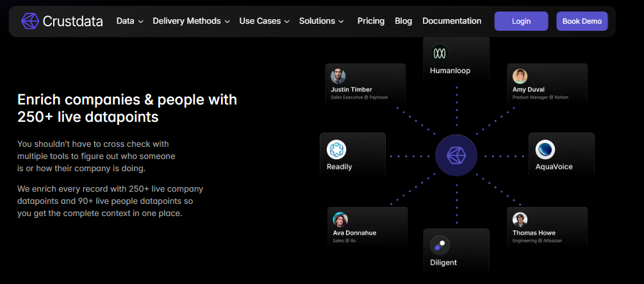Click the Ava Donnahue name text
644x284 pixels.
coord(354,233)
